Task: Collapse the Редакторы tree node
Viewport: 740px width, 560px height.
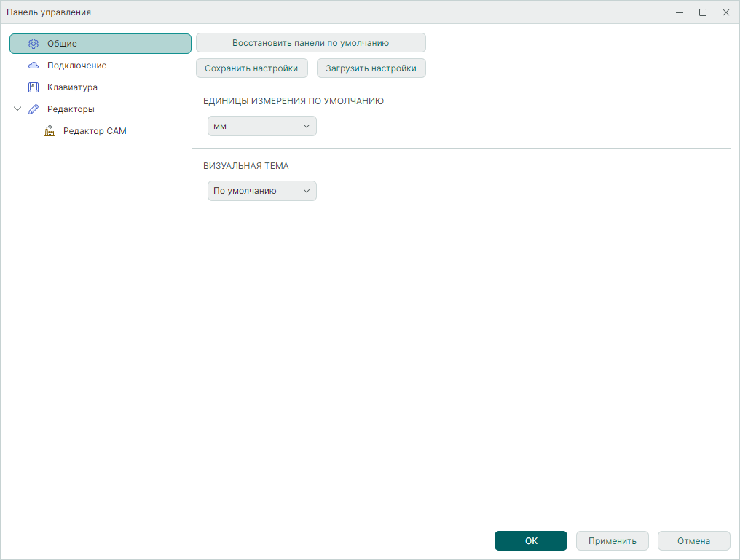Action: 17,109
